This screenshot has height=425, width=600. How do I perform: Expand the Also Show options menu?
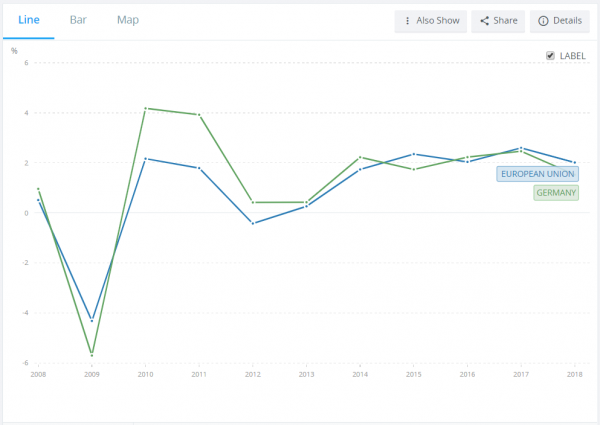(x=430, y=21)
